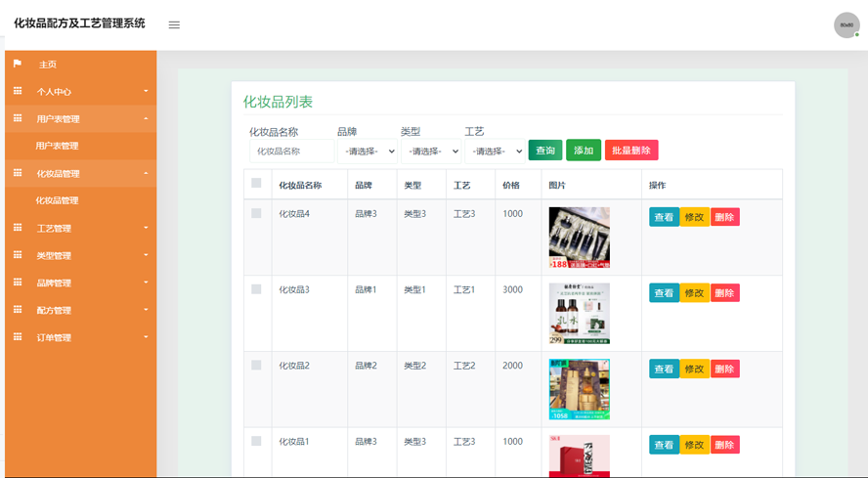The width and height of the screenshot is (868, 478).
Task: Click the system title 化妆品配方及工艺管理系统
Action: (79, 23)
